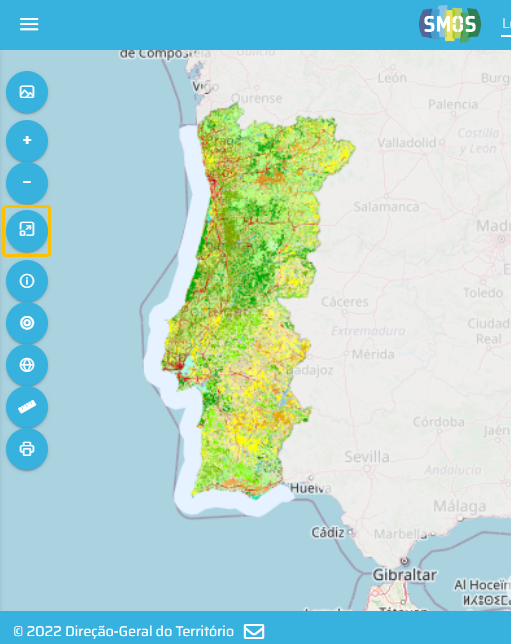Open the email envelope contact icon

pos(254,631)
